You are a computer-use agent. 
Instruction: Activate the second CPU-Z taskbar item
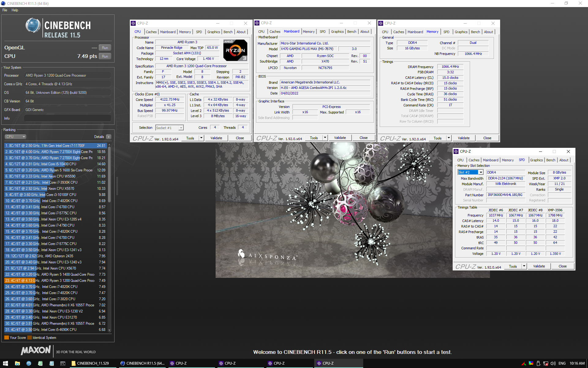pos(240,363)
